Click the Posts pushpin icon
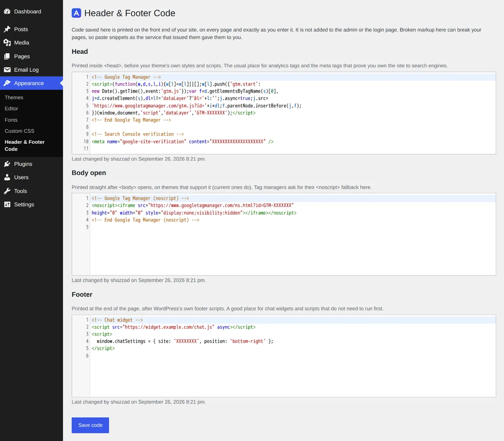This screenshot has width=504, height=441. [7, 29]
